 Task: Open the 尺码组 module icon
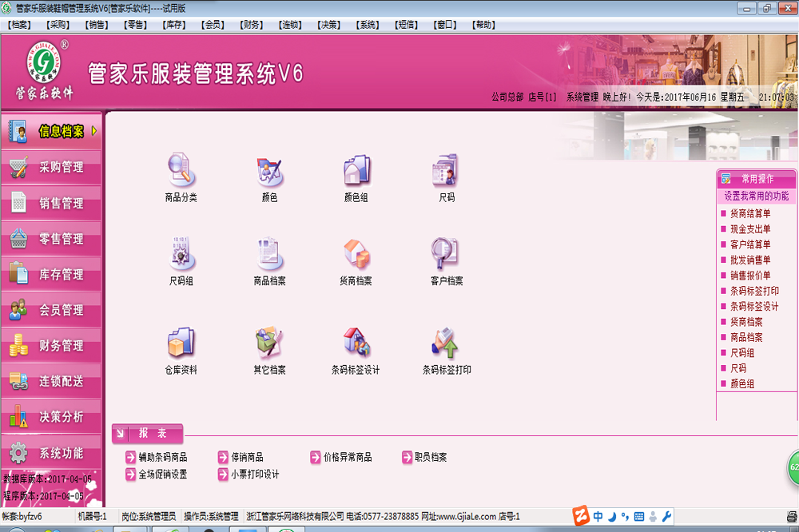(x=181, y=261)
